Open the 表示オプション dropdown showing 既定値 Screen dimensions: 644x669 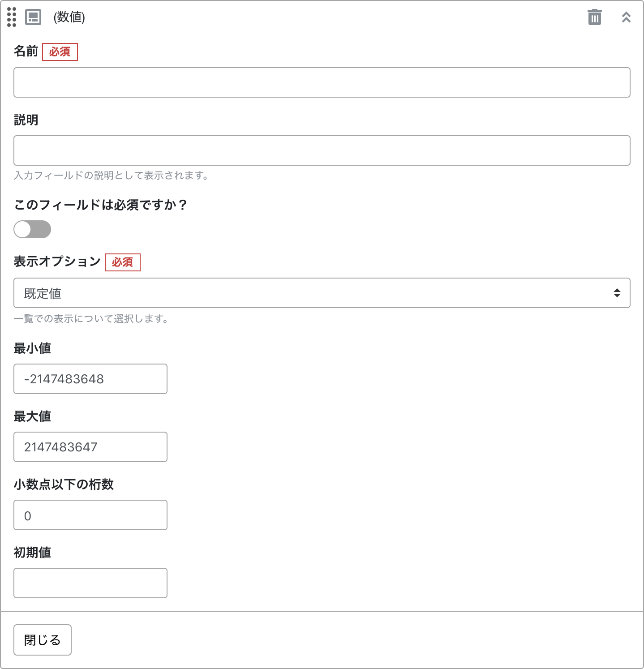(322, 293)
